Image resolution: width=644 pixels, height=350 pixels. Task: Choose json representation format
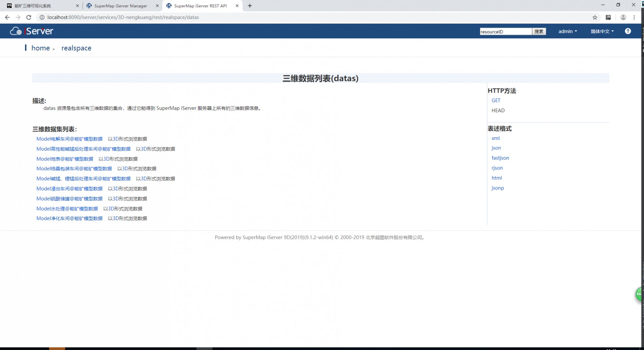pos(496,148)
